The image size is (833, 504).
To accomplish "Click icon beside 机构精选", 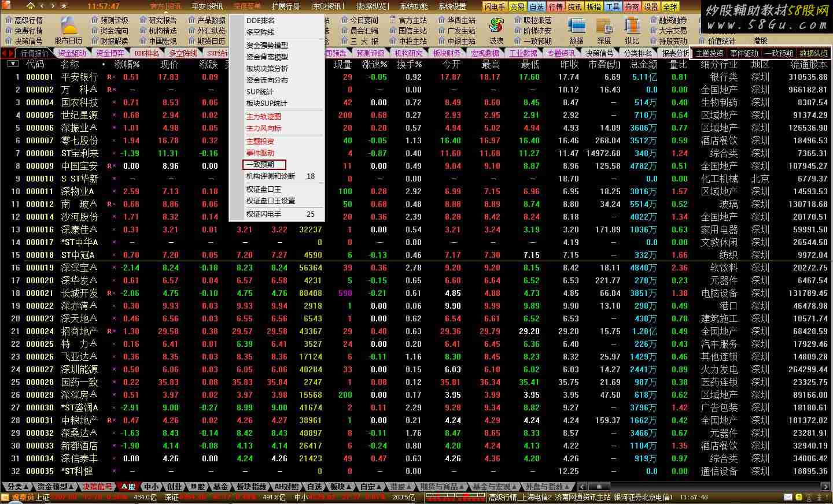I will point(143,30).
